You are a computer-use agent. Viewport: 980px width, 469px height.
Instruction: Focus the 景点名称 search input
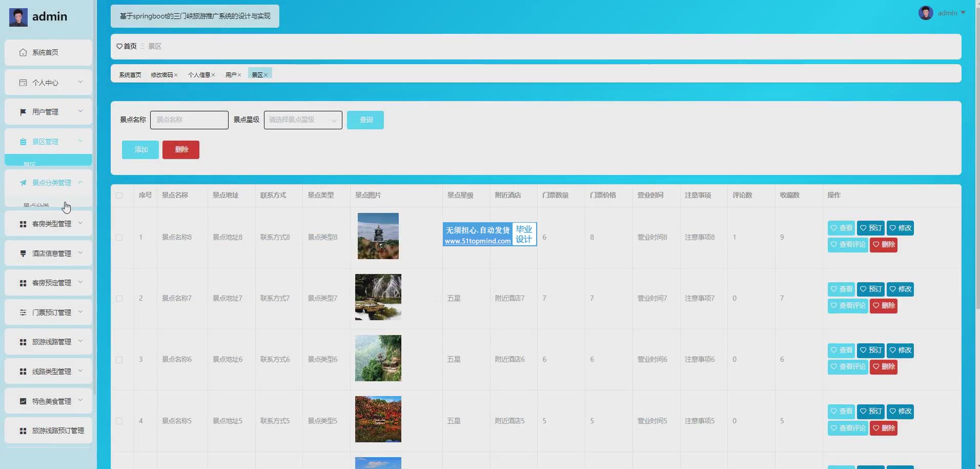click(x=189, y=120)
